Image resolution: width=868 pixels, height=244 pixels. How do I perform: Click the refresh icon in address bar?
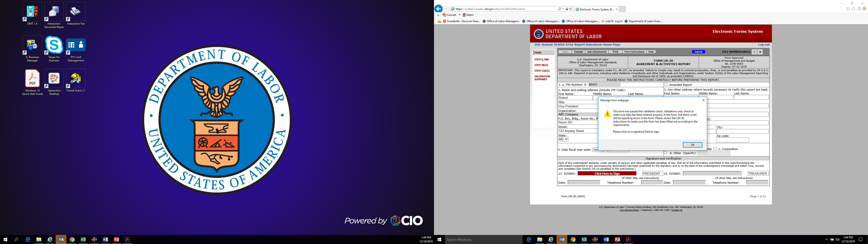571,9
